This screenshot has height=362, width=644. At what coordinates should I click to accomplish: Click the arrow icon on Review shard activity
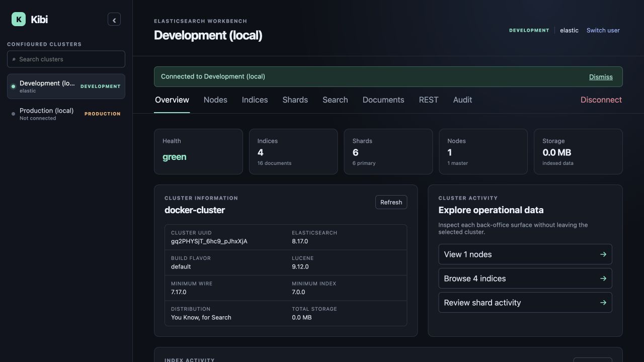click(603, 303)
